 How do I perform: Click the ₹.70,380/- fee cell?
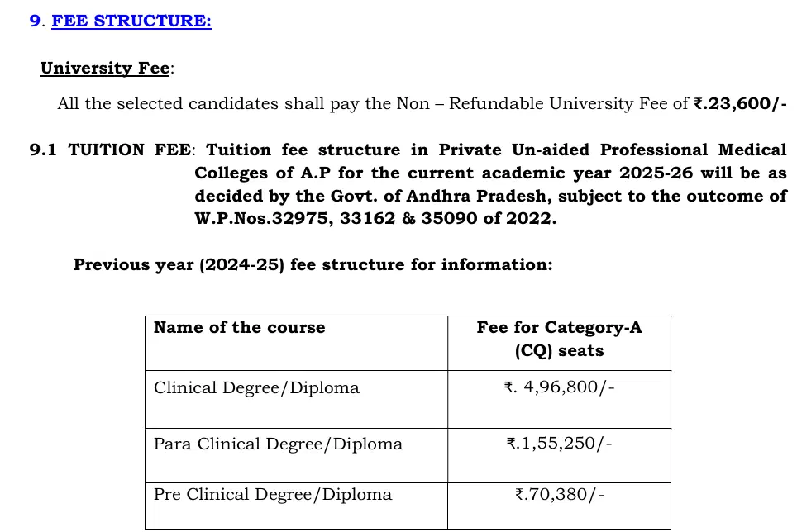559,495
